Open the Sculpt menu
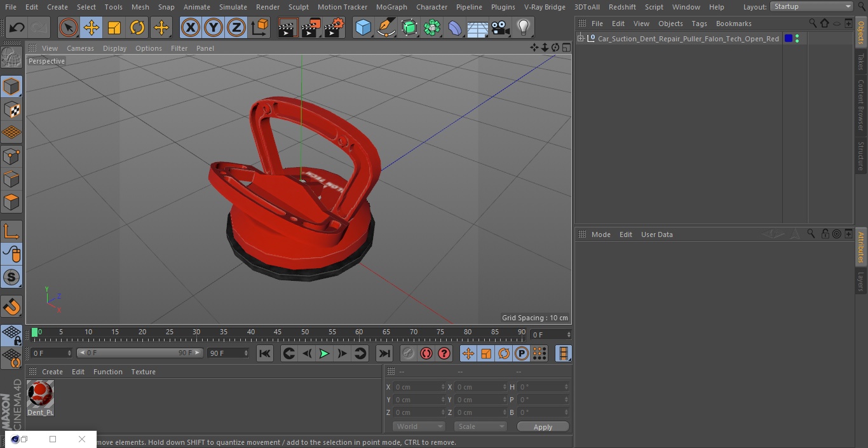Viewport: 868px width, 448px height. pyautogui.click(x=298, y=7)
